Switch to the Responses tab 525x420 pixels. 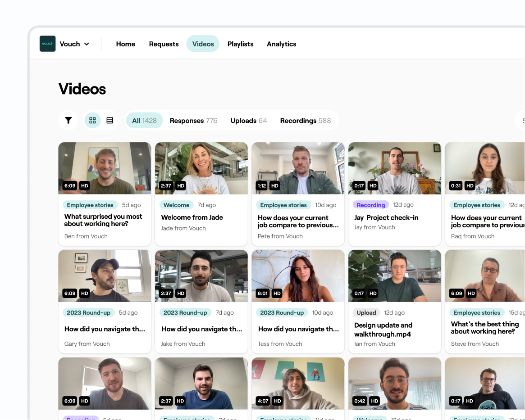point(193,120)
